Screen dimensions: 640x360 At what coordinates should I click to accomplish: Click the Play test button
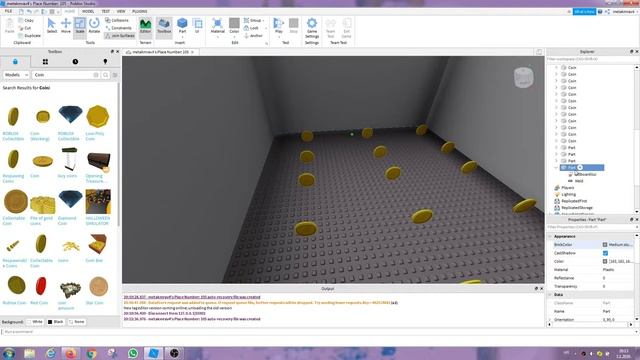point(278,24)
